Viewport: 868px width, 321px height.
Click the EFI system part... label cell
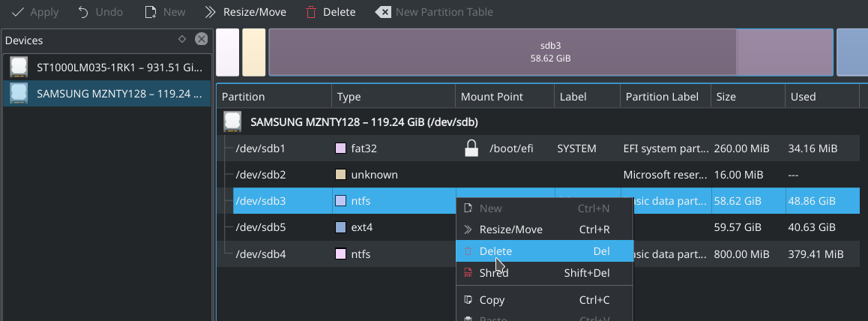point(666,148)
